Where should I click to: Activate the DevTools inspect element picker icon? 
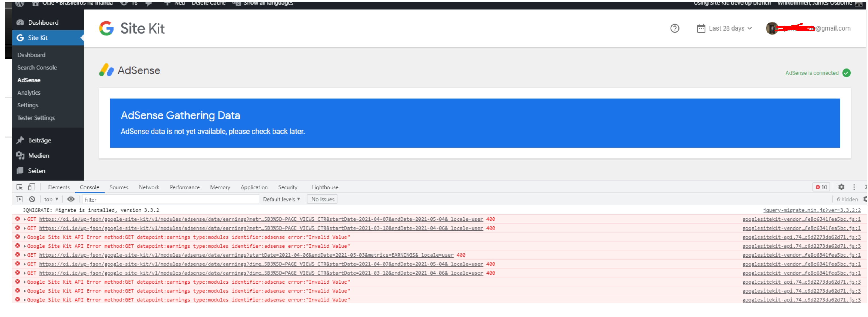[20, 187]
